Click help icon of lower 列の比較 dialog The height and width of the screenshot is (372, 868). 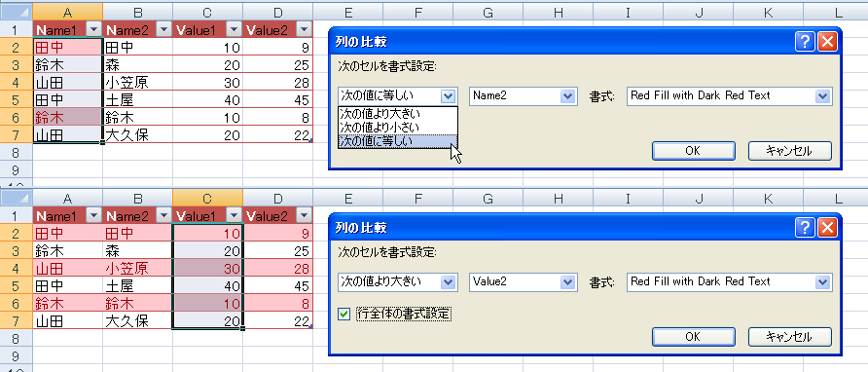click(805, 228)
